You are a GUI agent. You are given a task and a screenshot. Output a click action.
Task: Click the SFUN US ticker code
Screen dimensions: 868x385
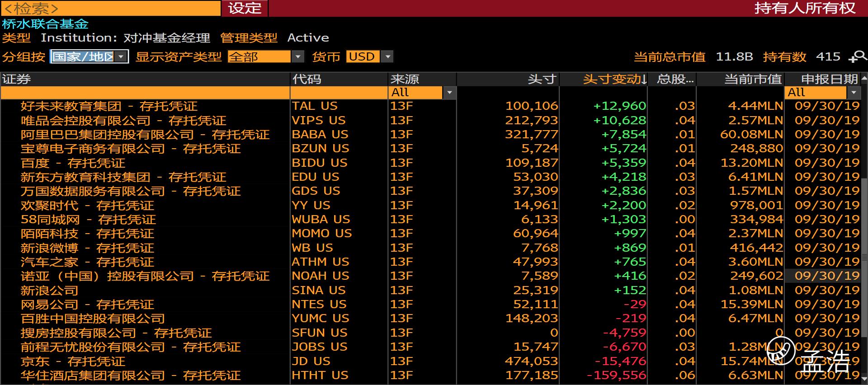[x=320, y=333]
